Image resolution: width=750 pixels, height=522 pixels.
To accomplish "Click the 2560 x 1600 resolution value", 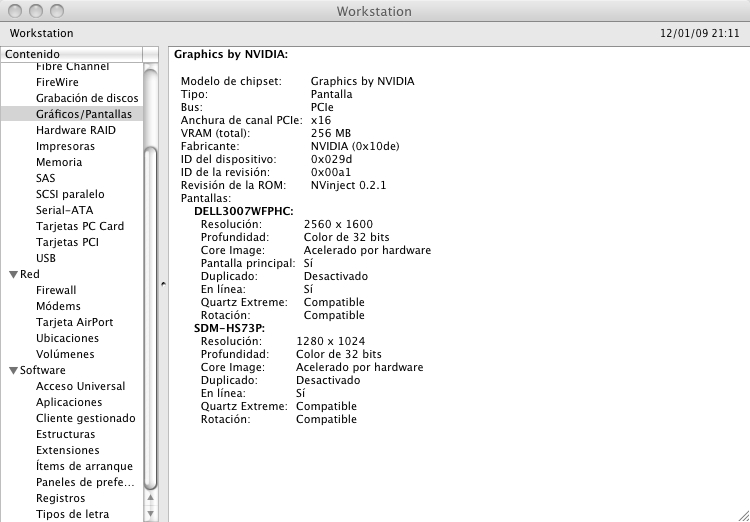I will click(338, 224).
